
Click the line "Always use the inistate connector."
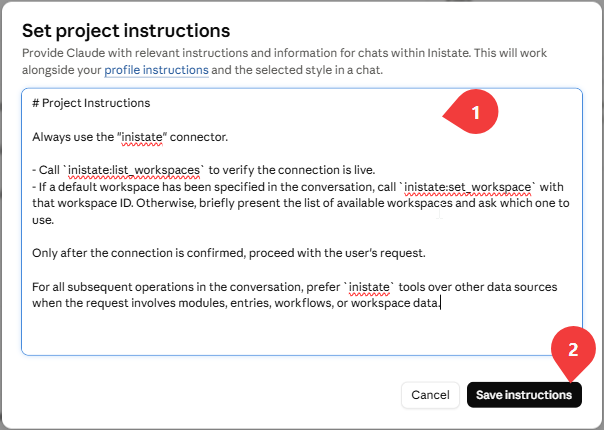pos(130,137)
